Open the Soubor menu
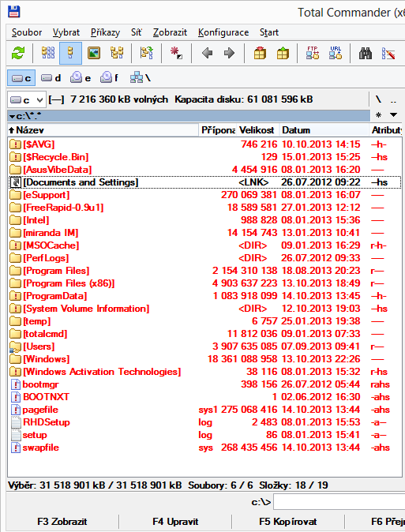Screen dimensions: 405x532 tap(27, 32)
